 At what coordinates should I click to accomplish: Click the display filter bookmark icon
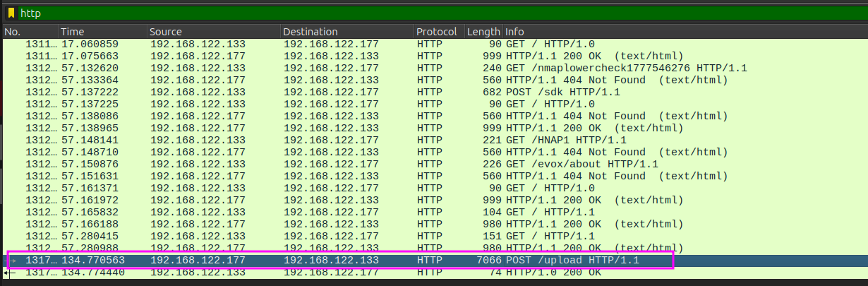[x=11, y=13]
